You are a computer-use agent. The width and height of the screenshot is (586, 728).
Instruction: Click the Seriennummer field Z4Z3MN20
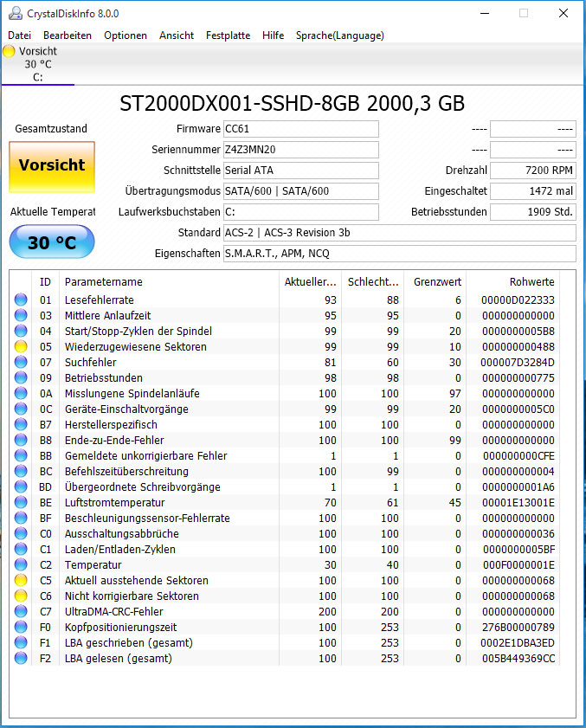301,150
